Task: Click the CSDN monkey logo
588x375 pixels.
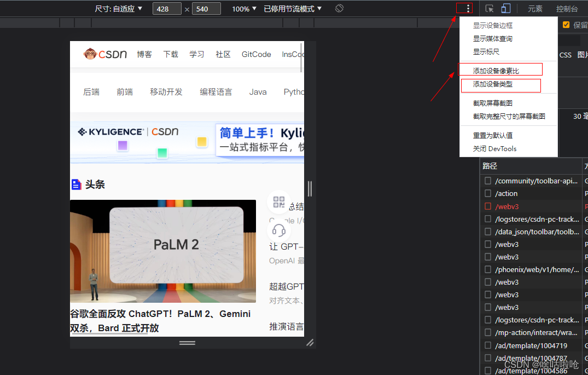Action: click(x=105, y=54)
